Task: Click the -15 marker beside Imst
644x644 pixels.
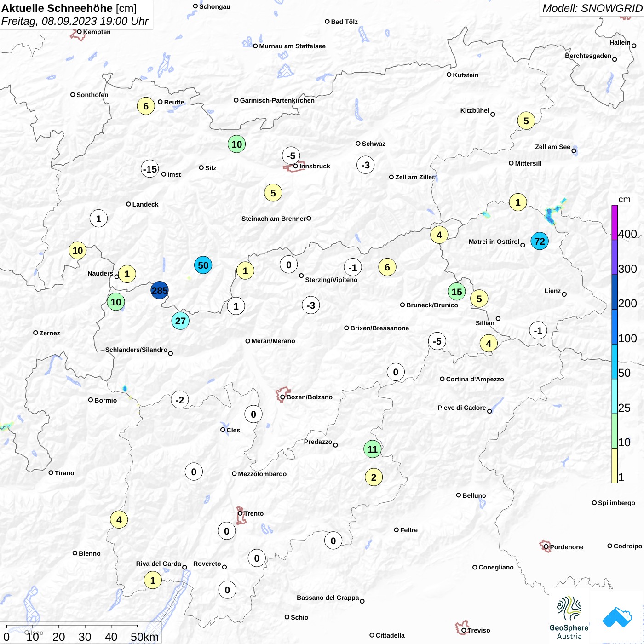Action: coord(150,169)
